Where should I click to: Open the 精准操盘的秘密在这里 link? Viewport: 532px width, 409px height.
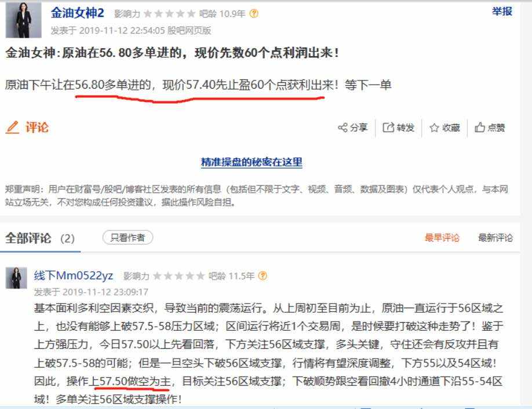pyautogui.click(x=252, y=162)
